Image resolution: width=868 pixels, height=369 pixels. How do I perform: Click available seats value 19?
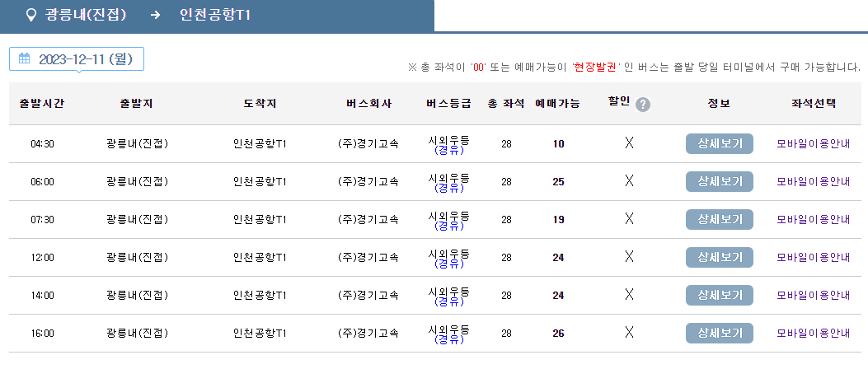(x=559, y=220)
